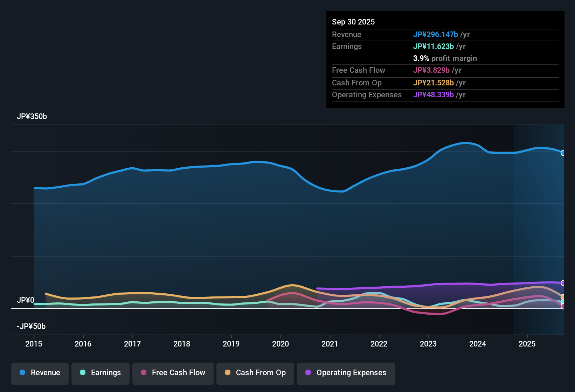Toggle the Revenue series visibility
Screen dimensions: 575x392
(40, 373)
